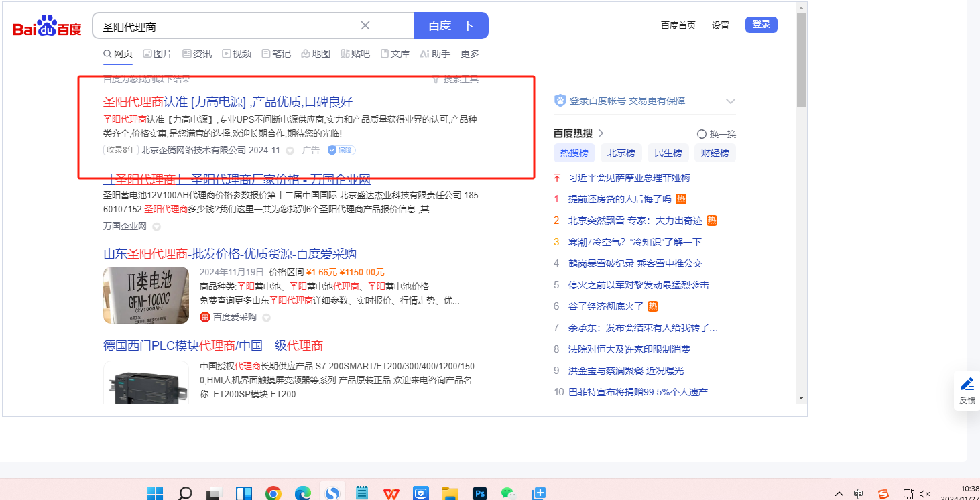Screen dimensions: 980x500
Task: Select the 北京榜 hot list tab
Action: tap(621, 153)
